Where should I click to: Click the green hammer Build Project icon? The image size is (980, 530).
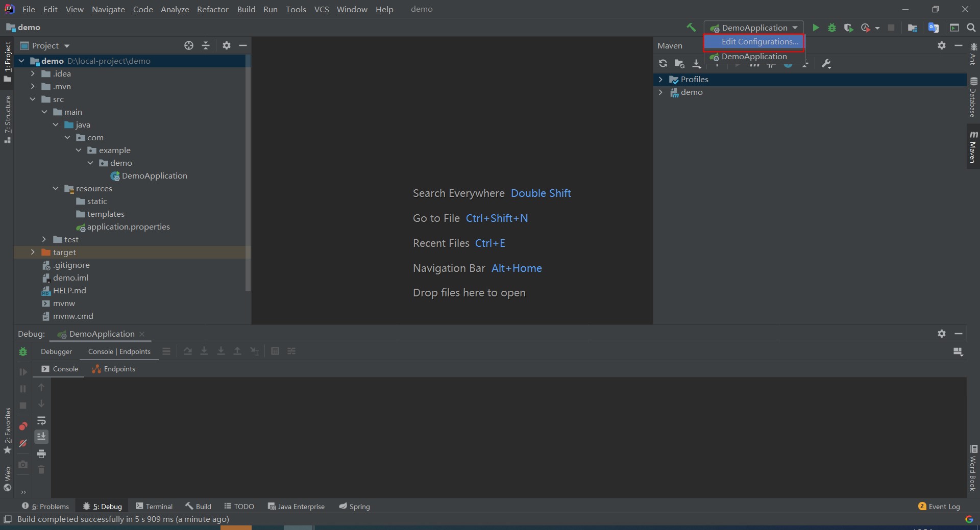coord(691,28)
